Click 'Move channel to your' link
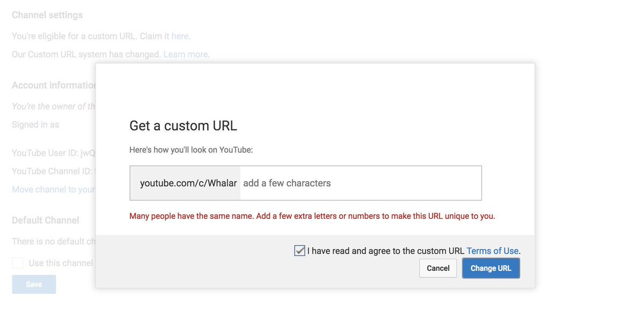Viewport: 644px width, 310px height. coord(54,190)
